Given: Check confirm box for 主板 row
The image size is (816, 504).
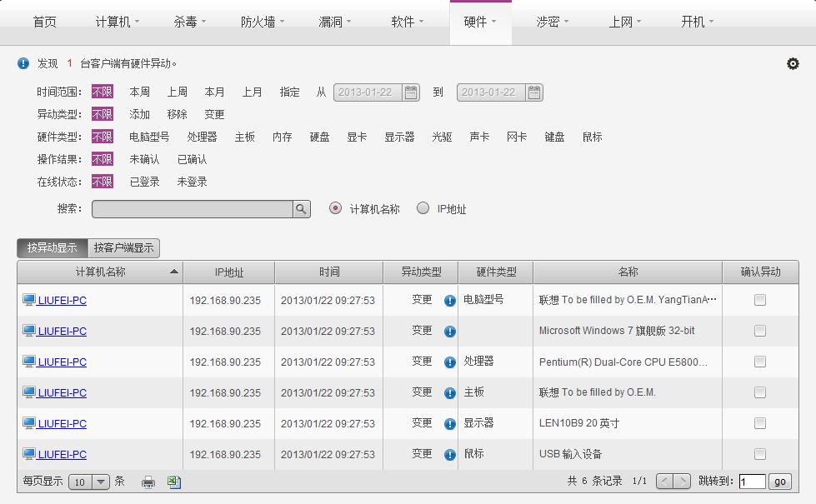Looking at the screenshot, I should click(760, 392).
